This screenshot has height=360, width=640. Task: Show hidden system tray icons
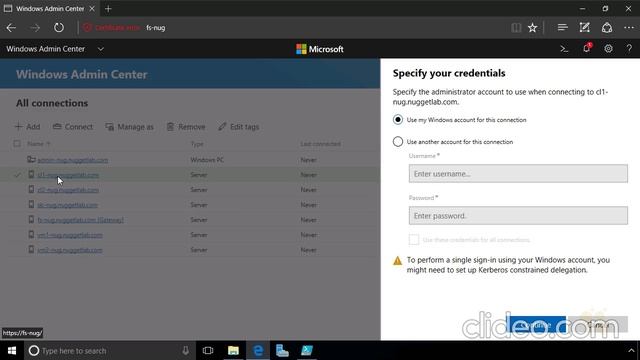631,351
